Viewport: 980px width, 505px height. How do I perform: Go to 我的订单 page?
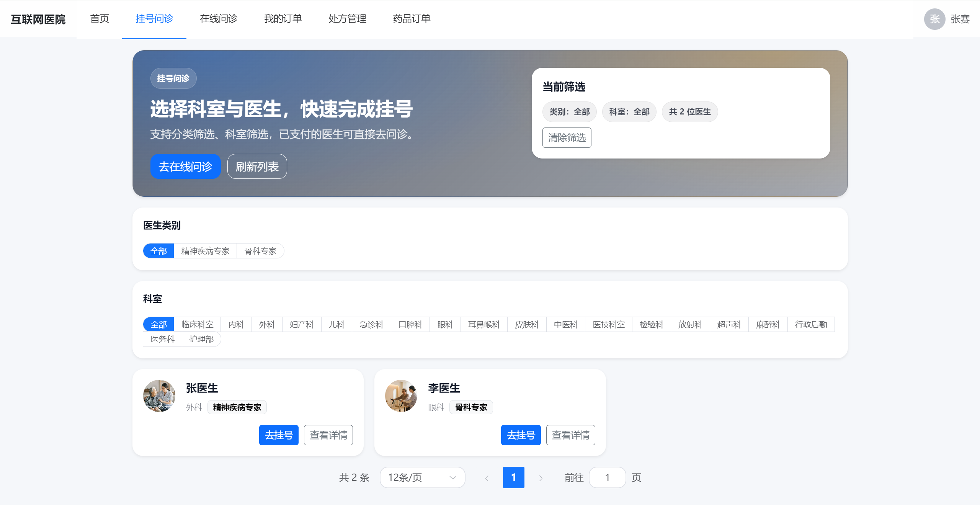[x=283, y=19]
